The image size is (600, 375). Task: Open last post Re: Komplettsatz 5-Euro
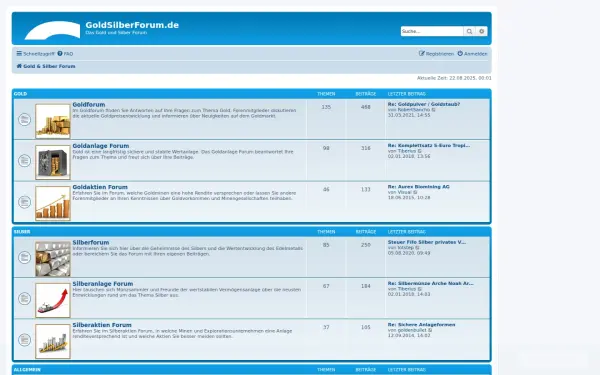coord(429,145)
